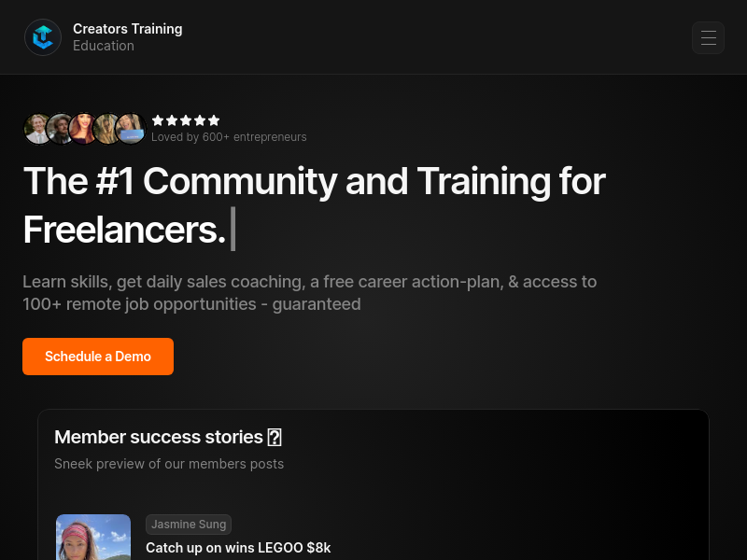Click the Loved by 600+ entrepreneurs text
Viewport: 747px width, 560px height.
[229, 137]
